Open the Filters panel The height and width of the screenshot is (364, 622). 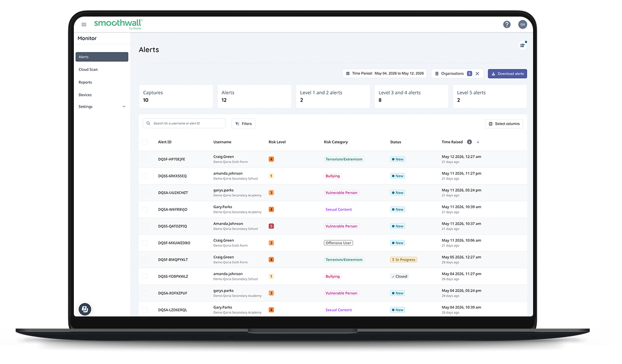[243, 124]
